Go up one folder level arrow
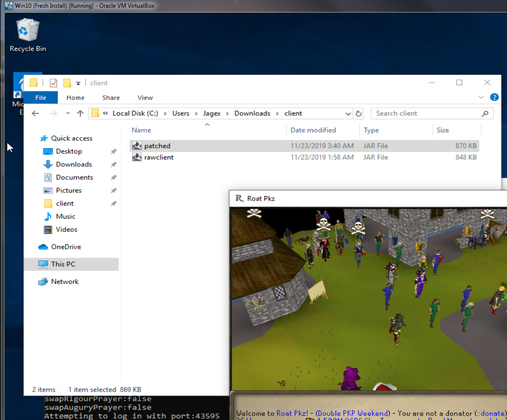 click(80, 114)
